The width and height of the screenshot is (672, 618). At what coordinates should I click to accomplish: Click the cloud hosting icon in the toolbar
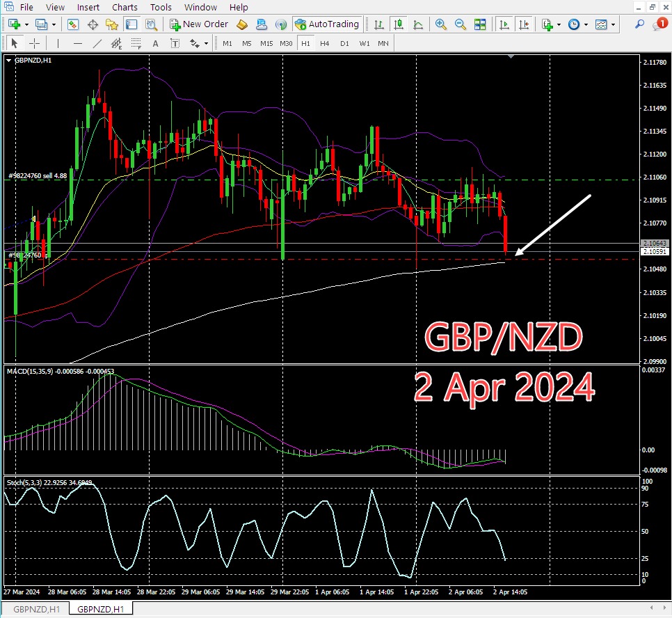(262, 24)
